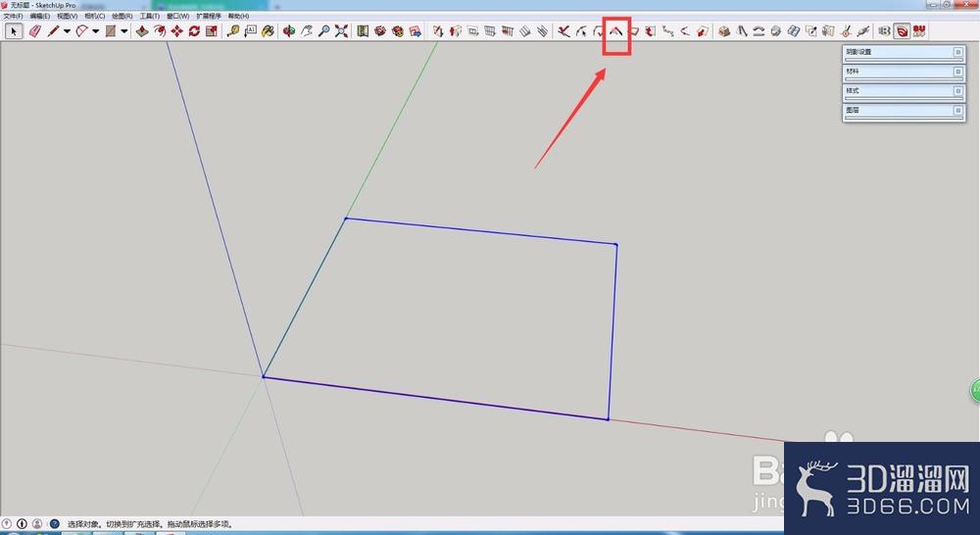Click the blue help question-mark status icon
This screenshot has width=980, height=535.
pos(54,524)
